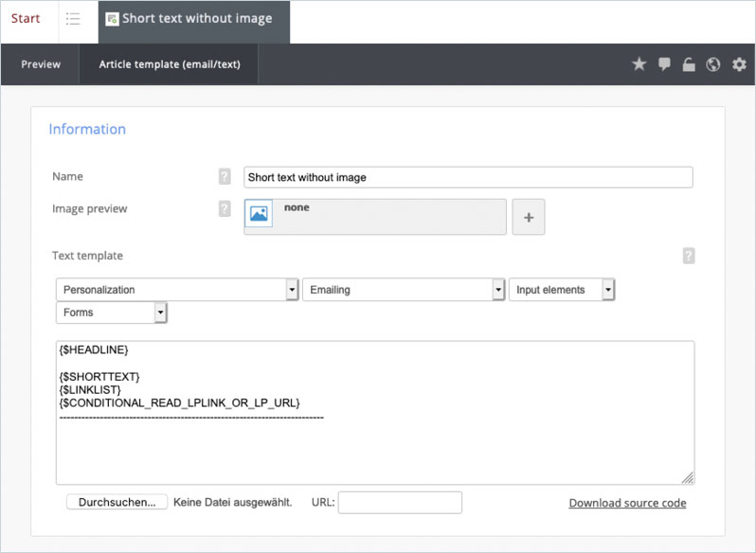The image size is (756, 553).
Task: Click help icon next to Name field
Action: pos(225,176)
